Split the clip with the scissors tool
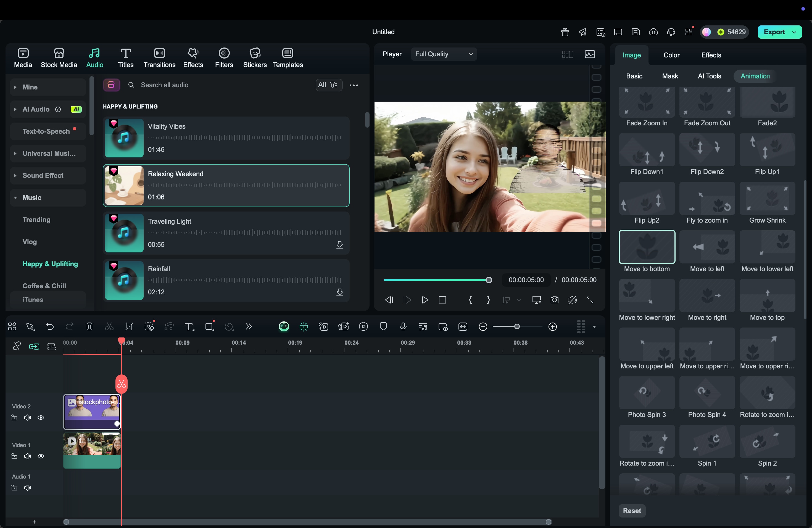Screen dimensions: 812x528 click(109, 326)
